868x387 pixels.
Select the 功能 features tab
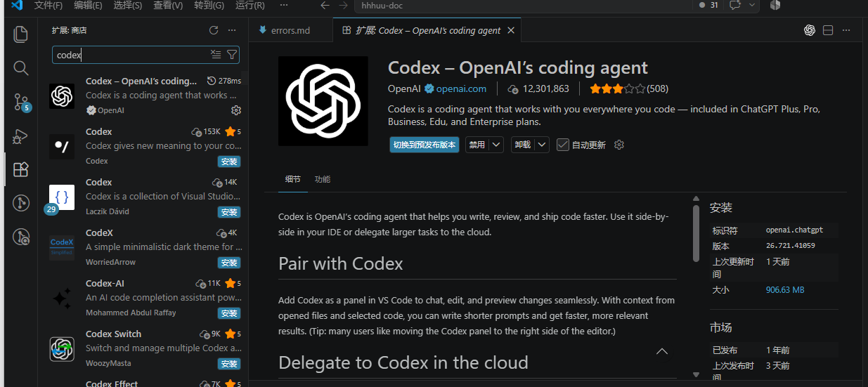point(323,179)
